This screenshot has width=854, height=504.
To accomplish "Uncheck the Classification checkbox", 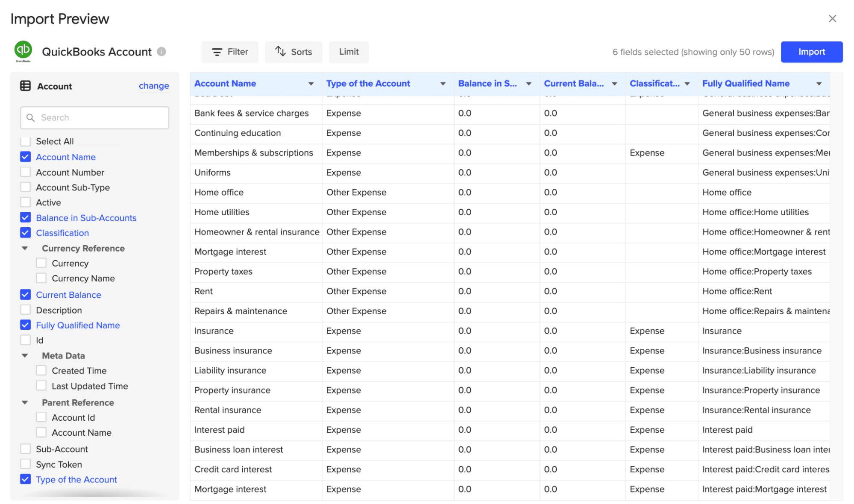I will click(26, 233).
